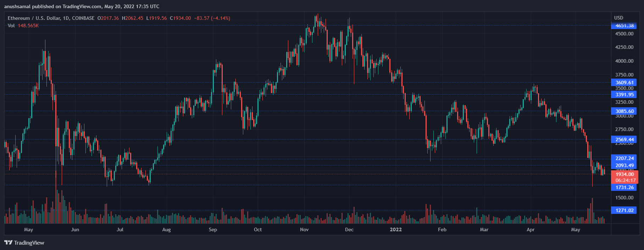
Task: Click the 2022 year time axis label
Action: pos(396,229)
